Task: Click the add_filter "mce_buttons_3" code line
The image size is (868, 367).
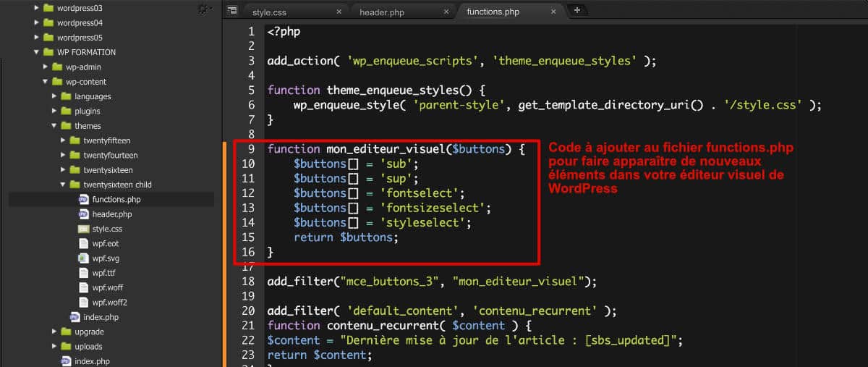Action: (x=432, y=281)
